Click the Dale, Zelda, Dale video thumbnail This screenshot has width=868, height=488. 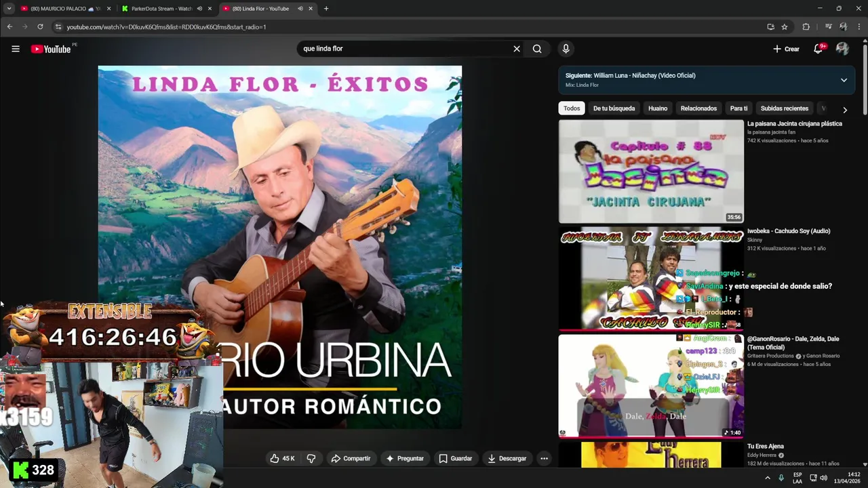pyautogui.click(x=651, y=386)
